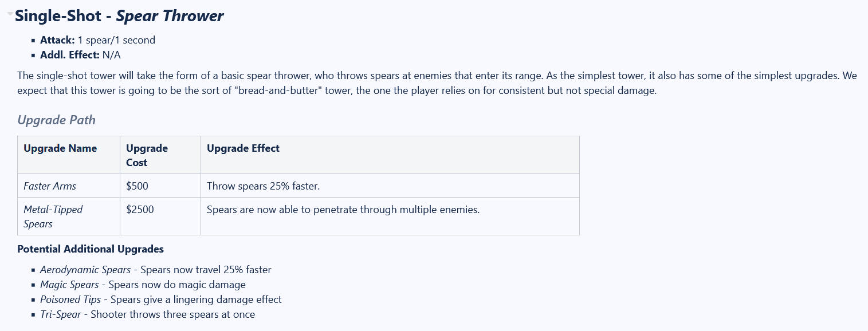The height and width of the screenshot is (331, 868).
Task: Click the Upgrade Cost column header
Action: click(x=160, y=155)
